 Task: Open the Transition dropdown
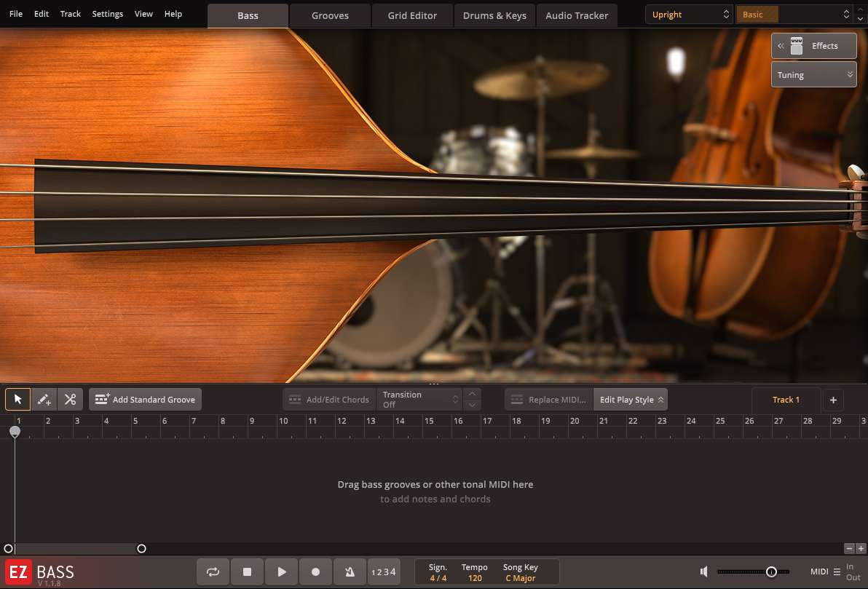(421, 399)
